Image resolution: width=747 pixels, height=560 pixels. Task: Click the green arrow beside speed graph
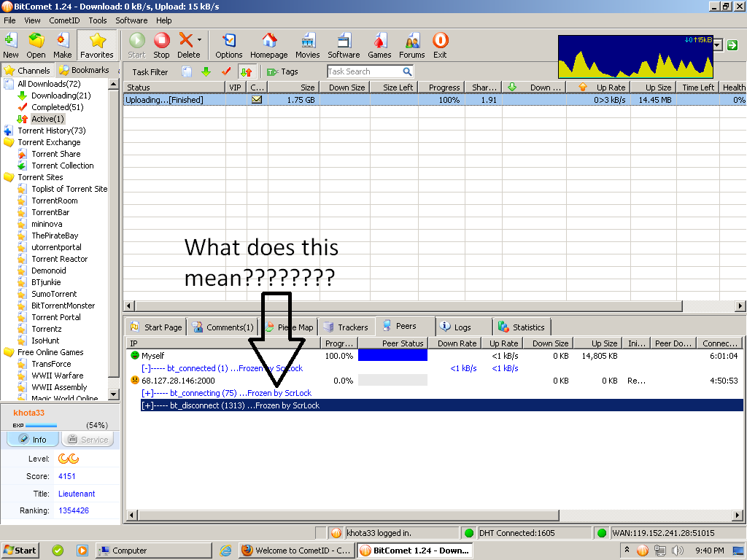[732, 45]
